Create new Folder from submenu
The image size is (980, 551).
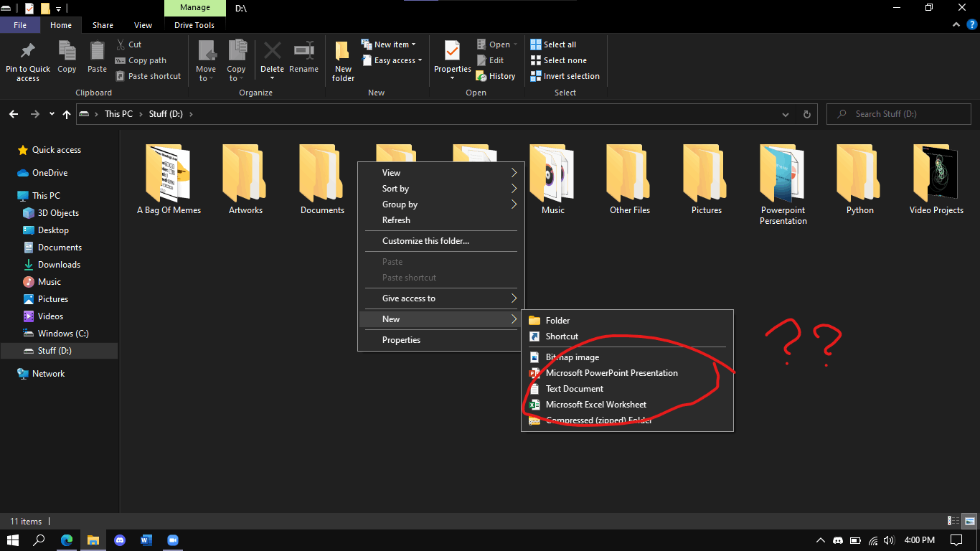click(627, 321)
